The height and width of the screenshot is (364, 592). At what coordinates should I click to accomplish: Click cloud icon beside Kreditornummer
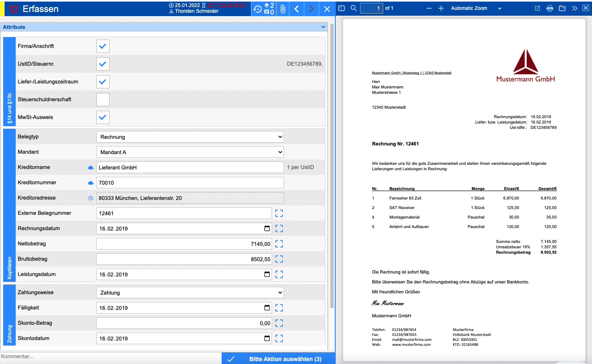[x=91, y=183]
